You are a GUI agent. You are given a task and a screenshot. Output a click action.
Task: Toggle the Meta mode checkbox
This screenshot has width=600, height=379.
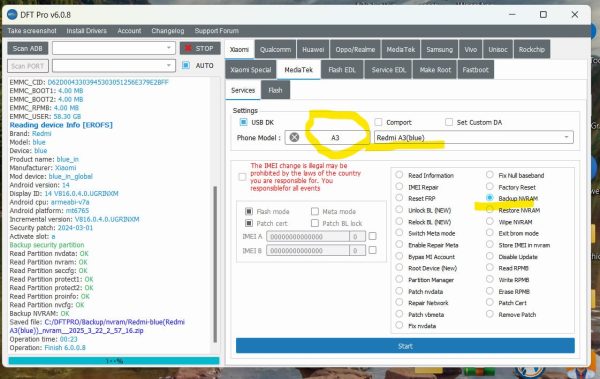[x=315, y=211]
